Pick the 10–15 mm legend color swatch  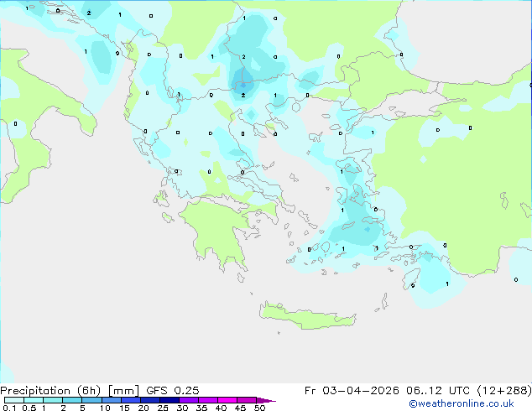(x=111, y=400)
